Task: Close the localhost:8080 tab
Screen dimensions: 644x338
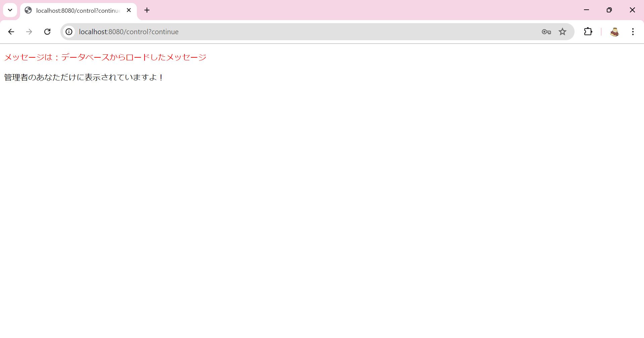Action: tap(129, 10)
